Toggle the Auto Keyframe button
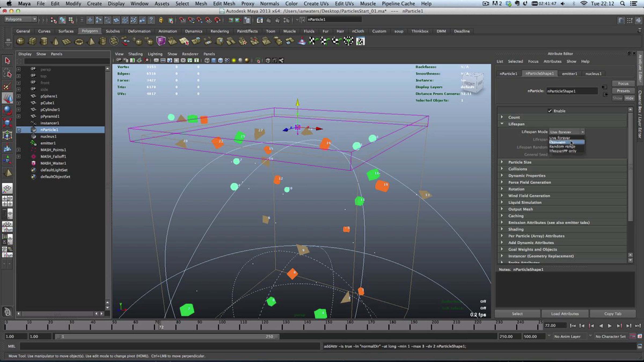644x362 pixels. 633,336
